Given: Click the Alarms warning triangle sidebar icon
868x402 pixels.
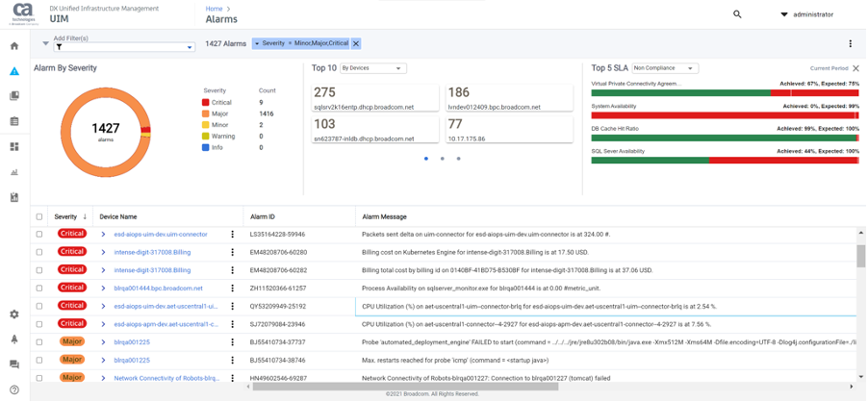Looking at the screenshot, I should tap(14, 71).
